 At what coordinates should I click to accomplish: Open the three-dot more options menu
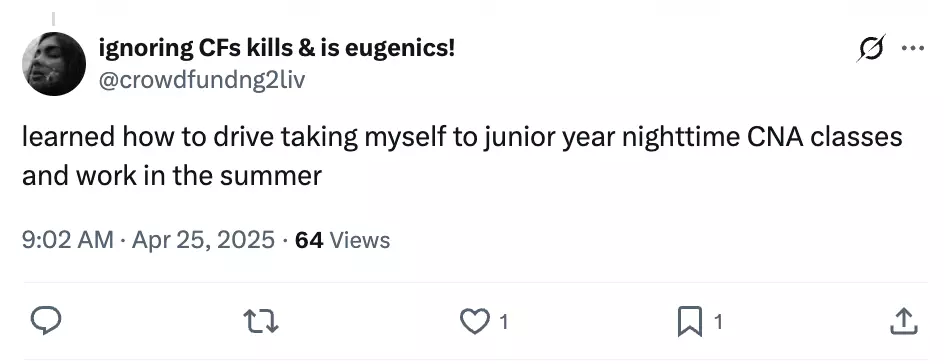pos(913,48)
